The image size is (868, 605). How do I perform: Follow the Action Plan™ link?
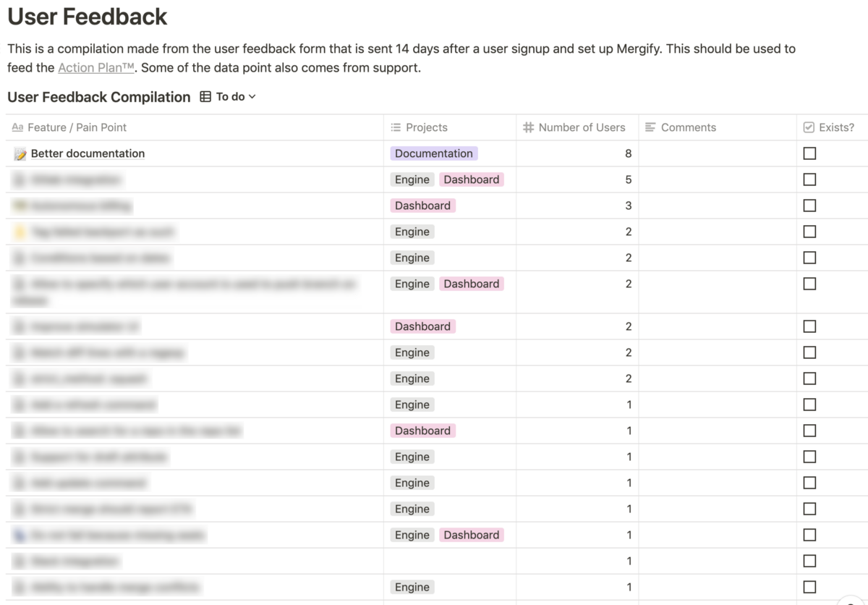tap(95, 68)
